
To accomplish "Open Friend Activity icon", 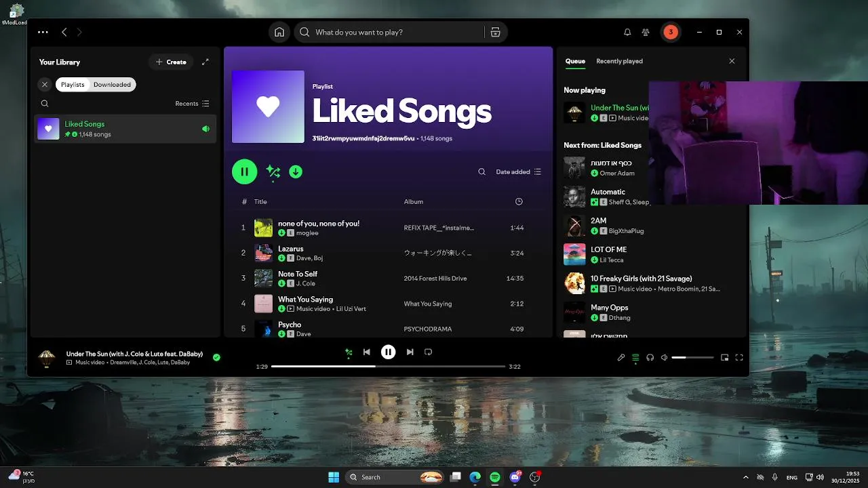I will (x=646, y=32).
